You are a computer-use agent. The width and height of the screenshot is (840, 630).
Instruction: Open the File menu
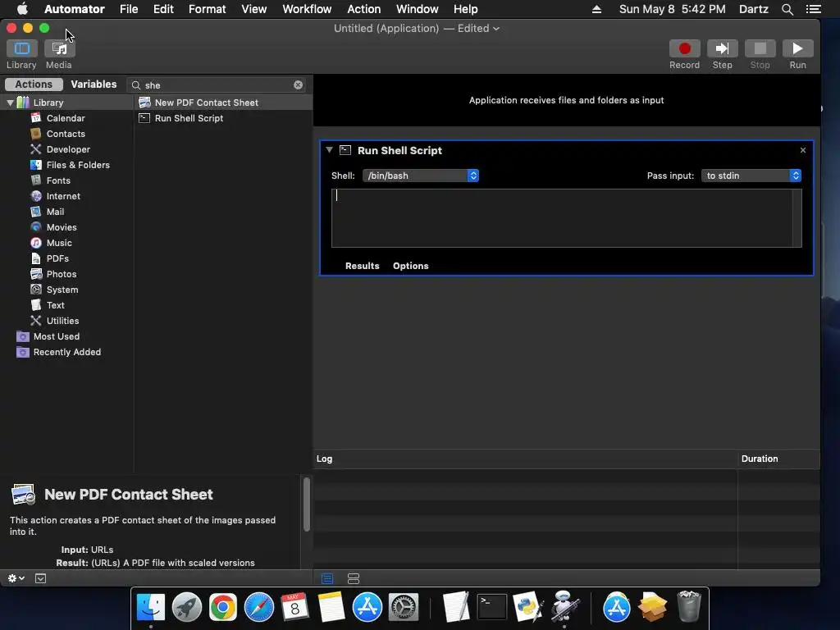[x=129, y=9]
